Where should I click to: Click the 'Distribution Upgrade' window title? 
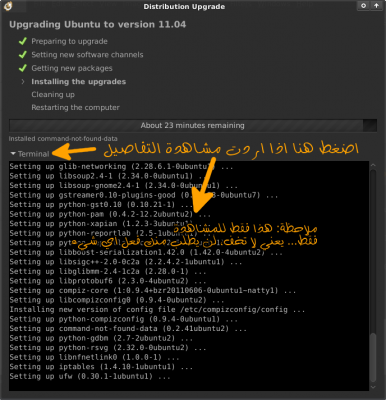tap(184, 6)
